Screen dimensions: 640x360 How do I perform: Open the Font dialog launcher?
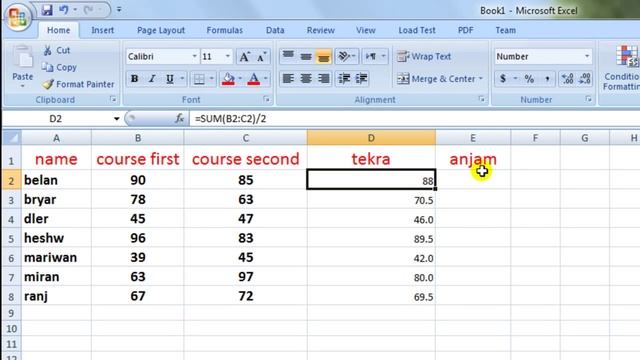click(267, 99)
